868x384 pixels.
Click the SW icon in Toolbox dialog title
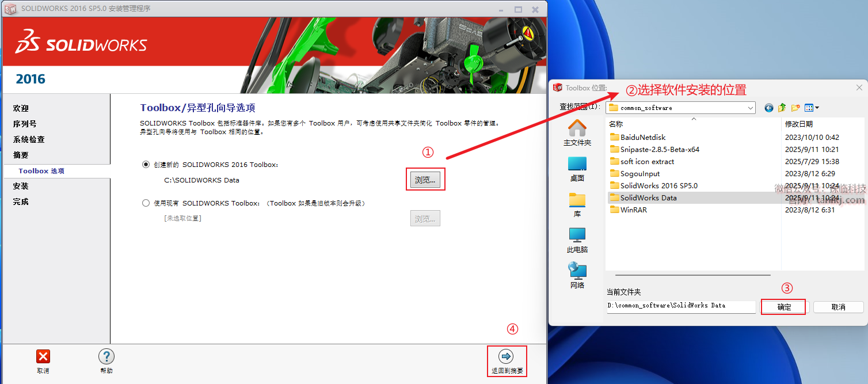557,88
